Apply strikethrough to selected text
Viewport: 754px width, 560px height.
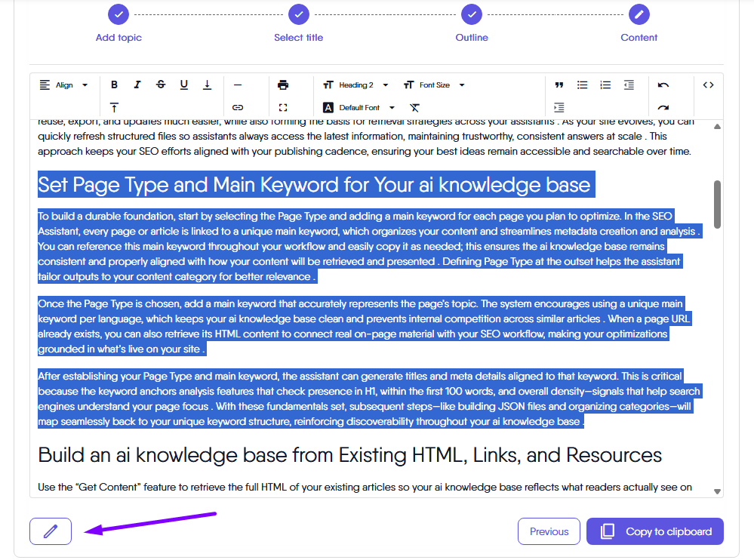coord(161,85)
